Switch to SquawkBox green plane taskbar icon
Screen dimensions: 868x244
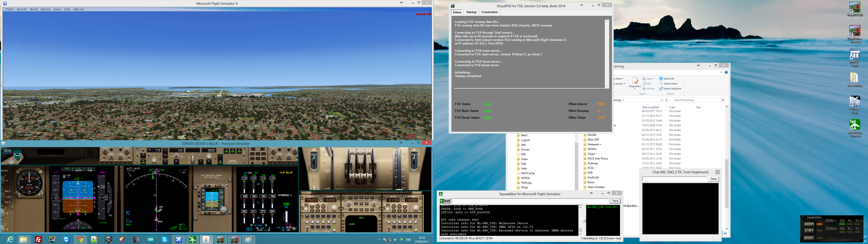pyautogui.click(x=192, y=239)
